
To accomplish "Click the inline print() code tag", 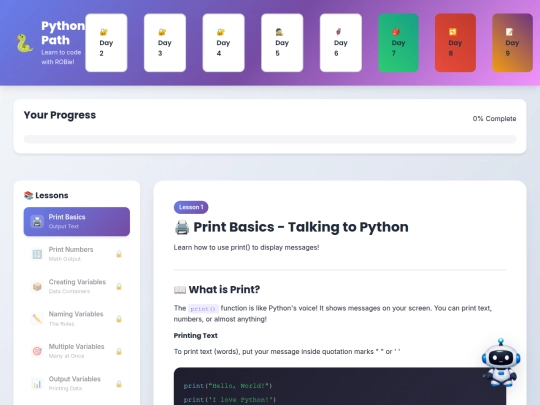I will [x=203, y=309].
